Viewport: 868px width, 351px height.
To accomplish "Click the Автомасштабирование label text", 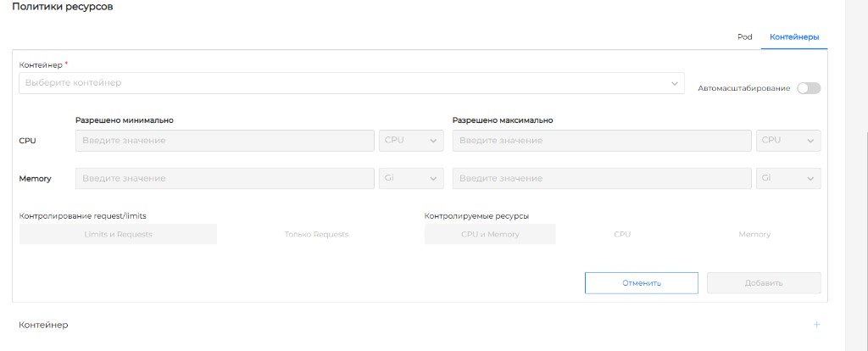I will (744, 88).
